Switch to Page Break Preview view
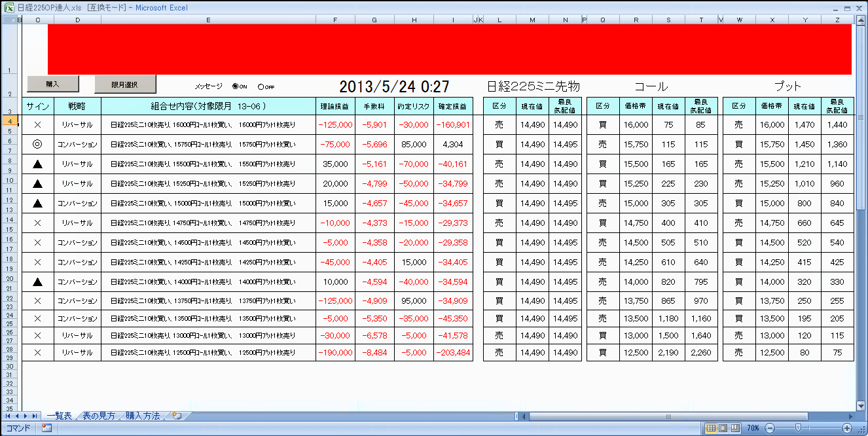Viewport: 868px width, 436px height. 735,427
